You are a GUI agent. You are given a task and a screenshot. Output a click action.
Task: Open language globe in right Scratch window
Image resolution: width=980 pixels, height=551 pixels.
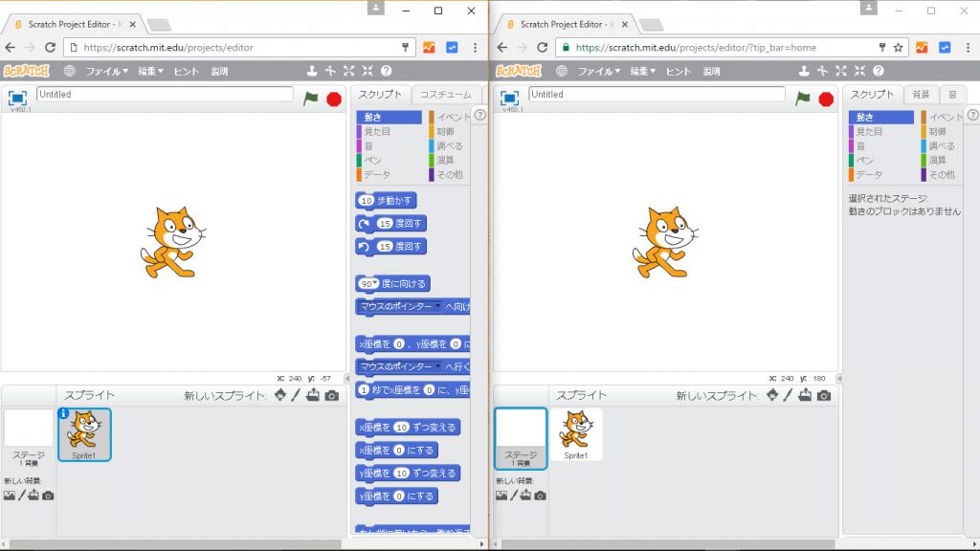tap(562, 71)
